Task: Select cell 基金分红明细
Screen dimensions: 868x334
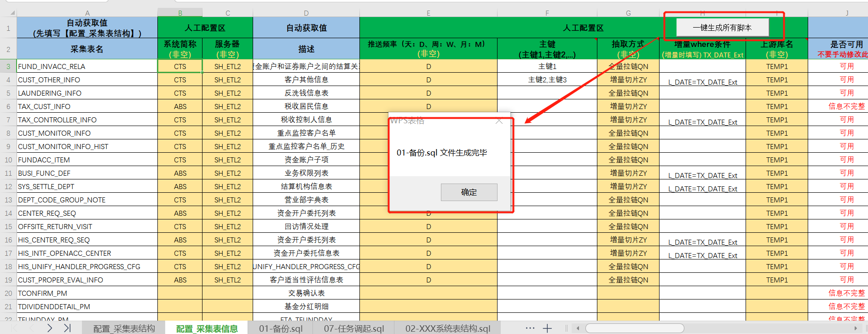Action: pyautogui.click(x=306, y=306)
